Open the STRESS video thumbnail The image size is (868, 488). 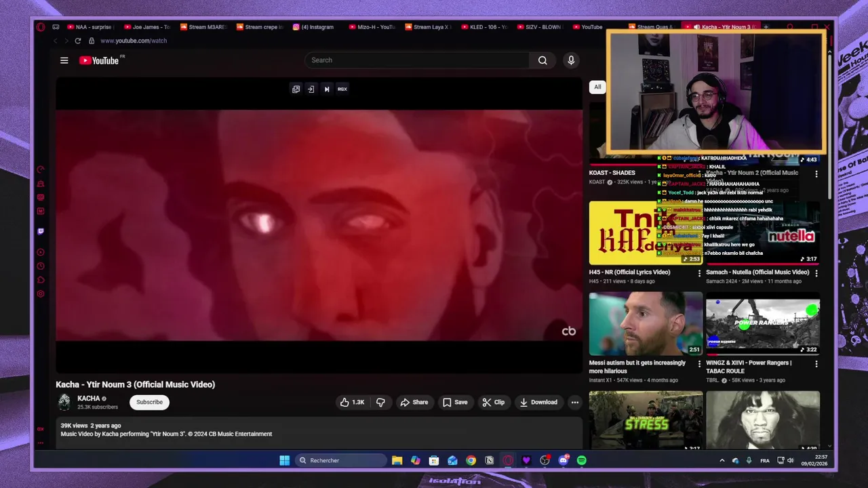coord(646,420)
